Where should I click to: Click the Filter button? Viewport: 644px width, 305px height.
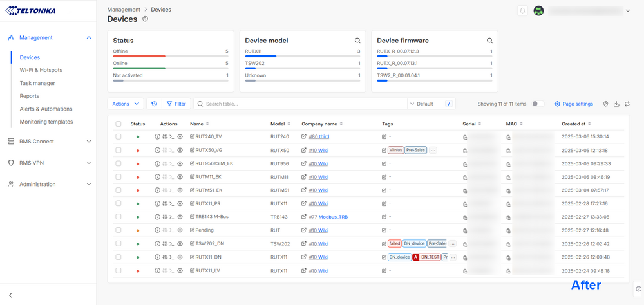(x=176, y=104)
